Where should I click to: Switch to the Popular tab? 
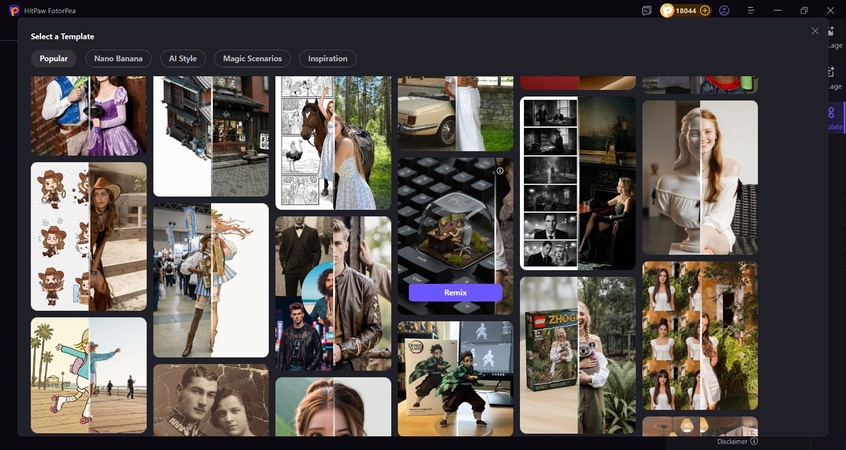click(x=54, y=59)
